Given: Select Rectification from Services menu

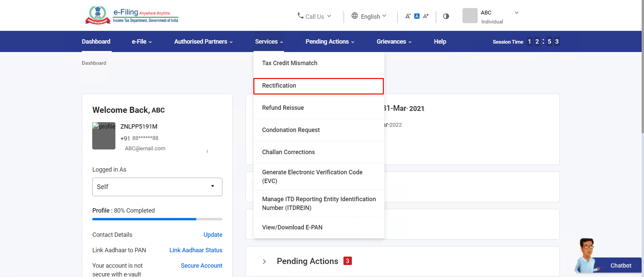Looking at the screenshot, I should tap(318, 86).
